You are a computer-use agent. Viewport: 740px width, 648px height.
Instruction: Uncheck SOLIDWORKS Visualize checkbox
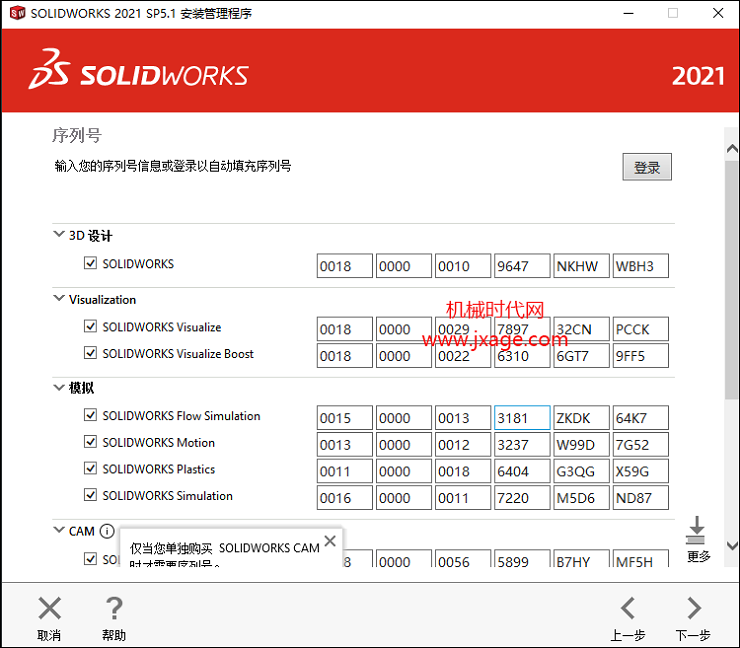[90, 326]
